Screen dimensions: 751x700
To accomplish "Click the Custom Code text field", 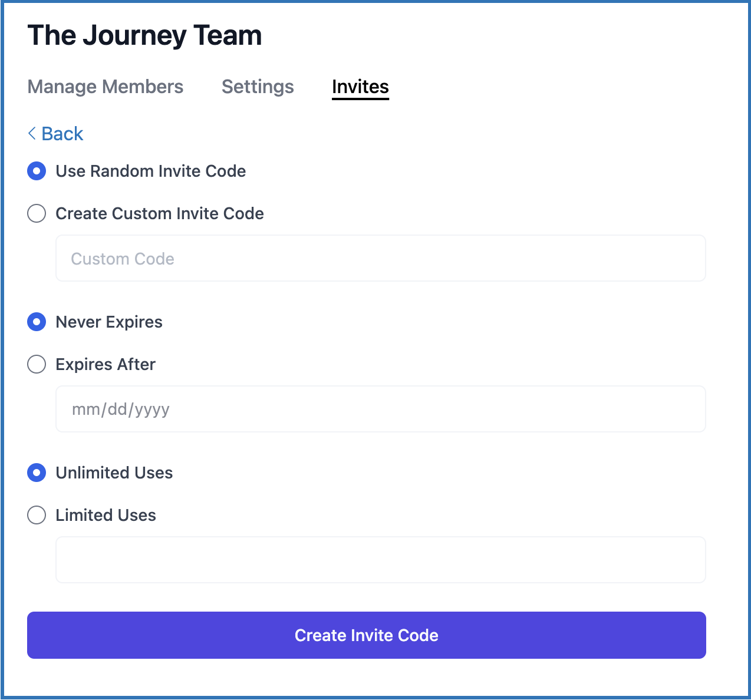I will click(x=380, y=259).
